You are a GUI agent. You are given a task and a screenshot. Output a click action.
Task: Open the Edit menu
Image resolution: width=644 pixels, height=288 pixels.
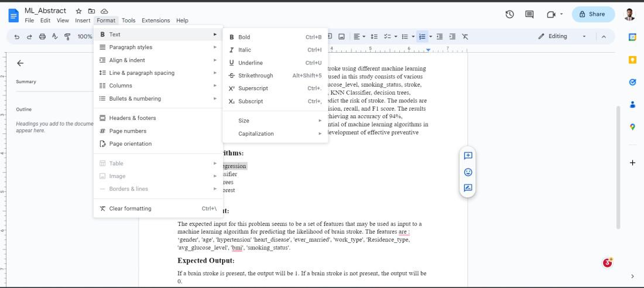[45, 20]
